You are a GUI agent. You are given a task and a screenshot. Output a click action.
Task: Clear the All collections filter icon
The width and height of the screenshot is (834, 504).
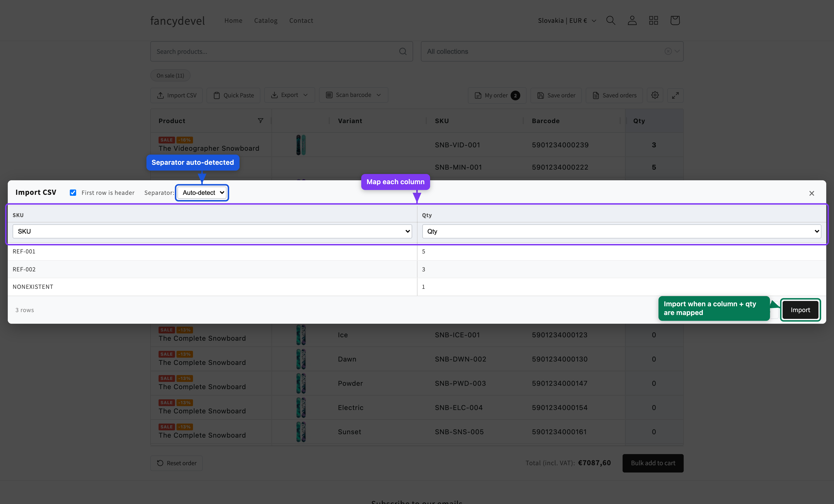pyautogui.click(x=668, y=51)
